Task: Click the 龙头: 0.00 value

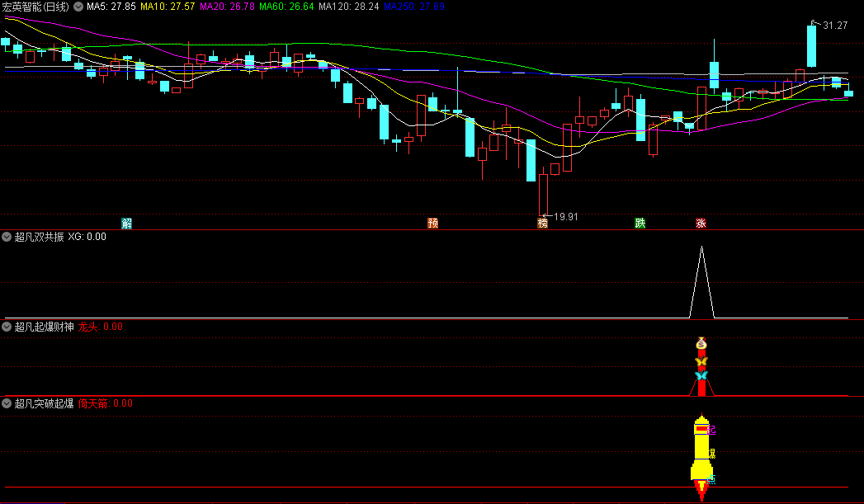Action: (x=101, y=327)
